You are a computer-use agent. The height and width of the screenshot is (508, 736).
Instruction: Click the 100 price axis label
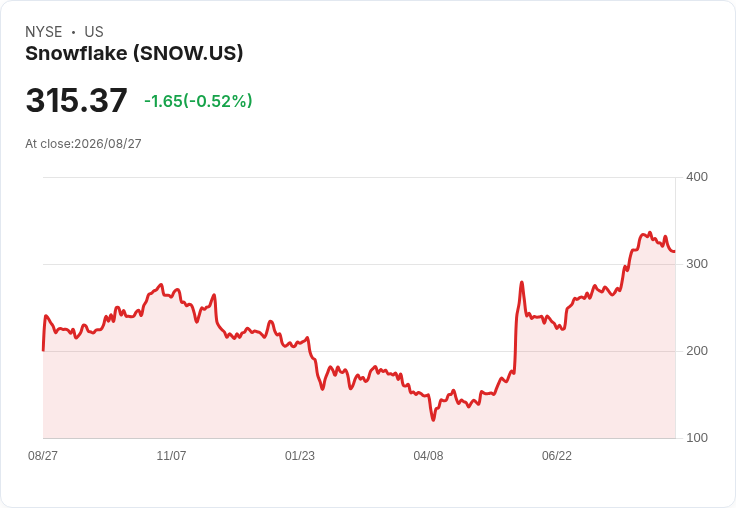[x=697, y=438]
